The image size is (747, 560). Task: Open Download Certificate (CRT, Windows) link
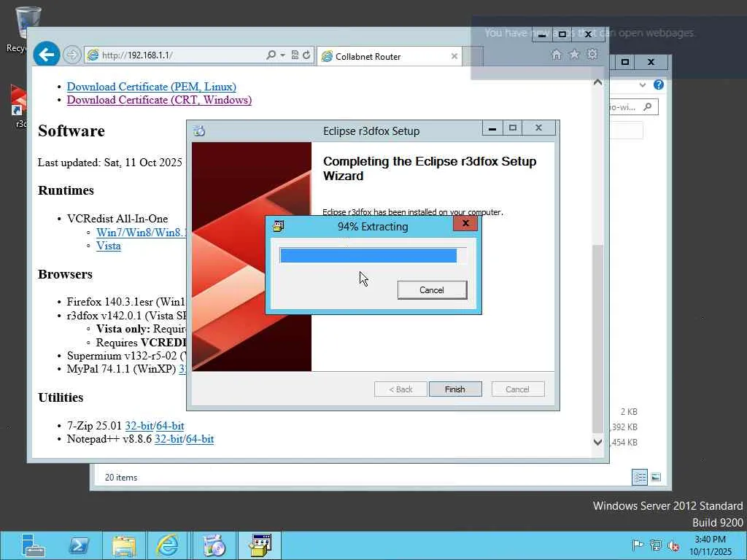159,100
